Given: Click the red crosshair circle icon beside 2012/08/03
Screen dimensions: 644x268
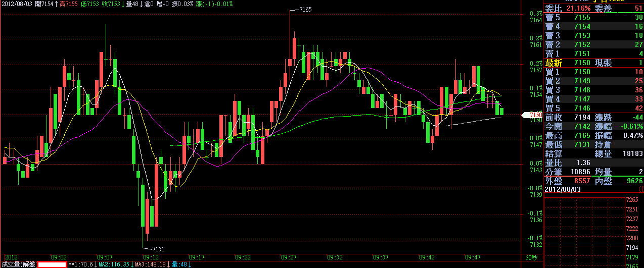Looking at the screenshot, I should coord(640,189).
